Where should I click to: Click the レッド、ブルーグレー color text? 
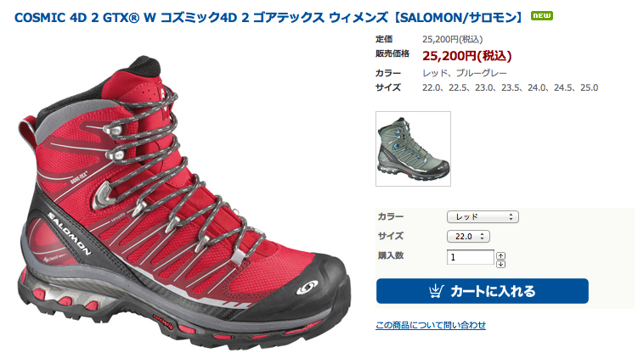click(465, 73)
